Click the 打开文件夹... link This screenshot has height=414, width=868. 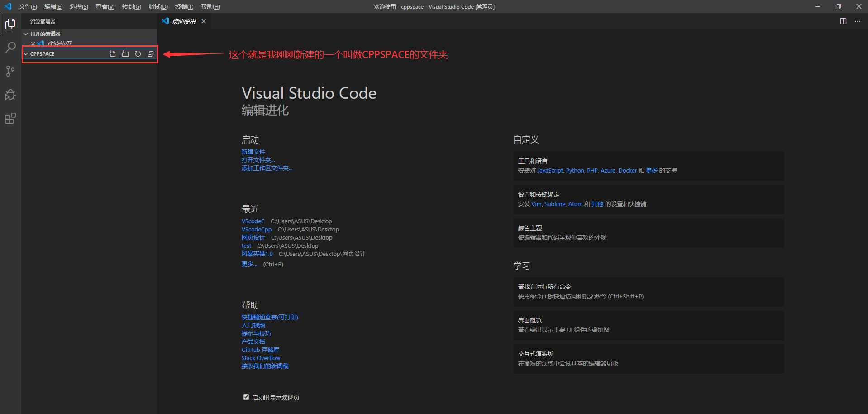[258, 160]
